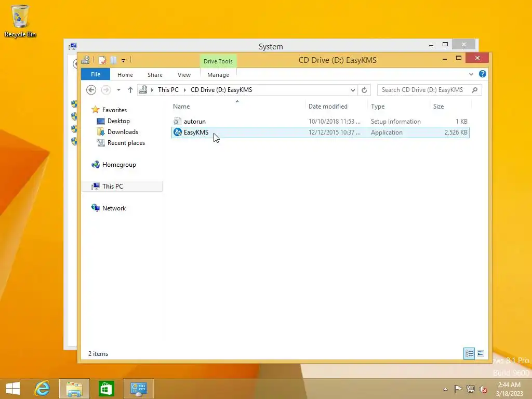Image resolution: width=532 pixels, height=399 pixels.
Task: Open the Customize Quick Access Toolbar dropdown
Action: [x=123, y=61]
